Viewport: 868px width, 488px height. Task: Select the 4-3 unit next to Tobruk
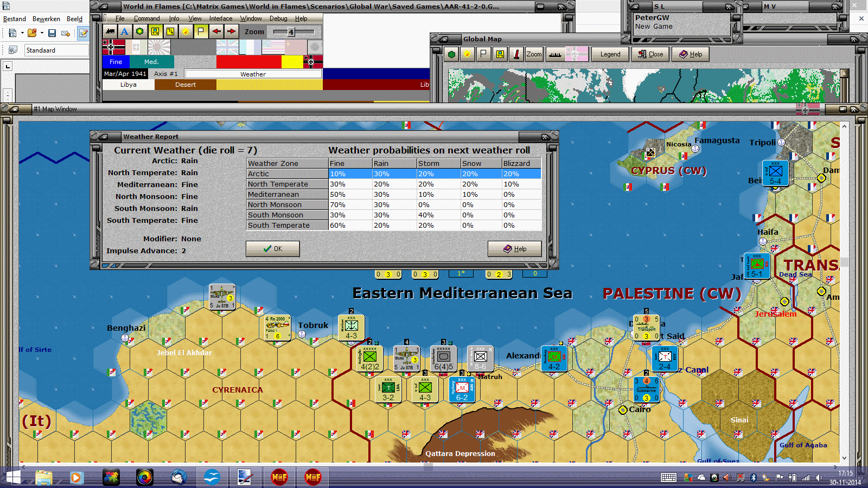351,328
